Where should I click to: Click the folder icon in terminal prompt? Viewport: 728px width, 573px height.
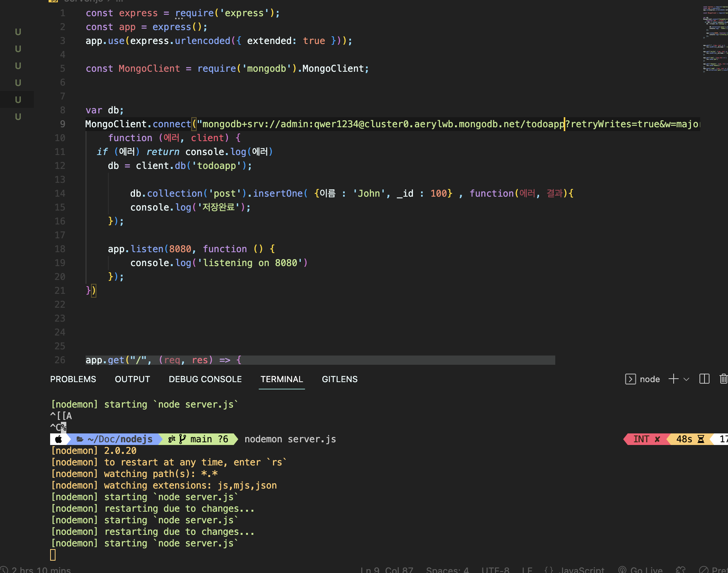(x=80, y=439)
